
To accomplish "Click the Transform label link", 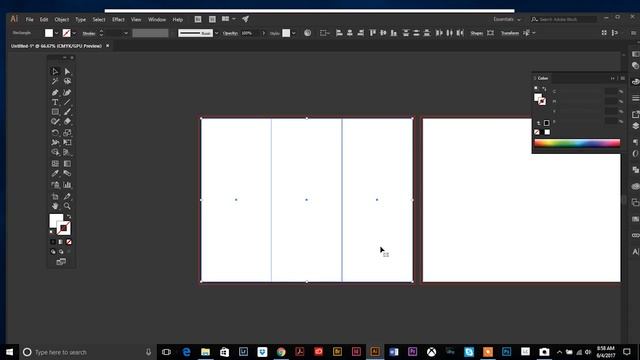I will pos(510,33).
